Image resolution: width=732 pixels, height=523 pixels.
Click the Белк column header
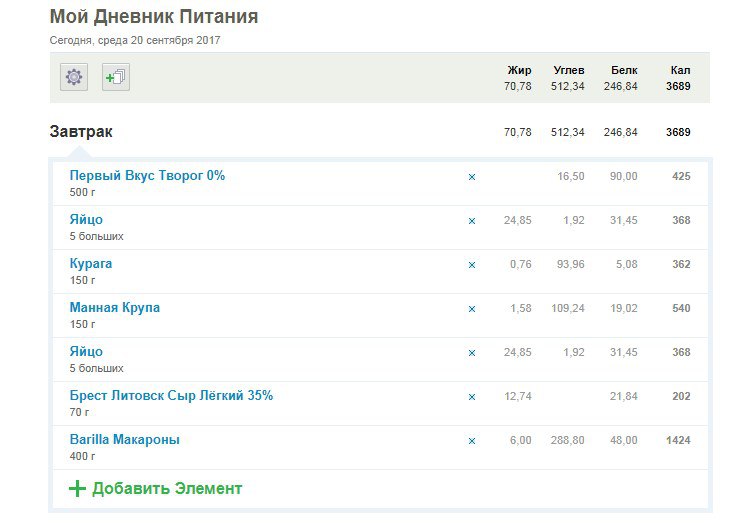tap(625, 70)
